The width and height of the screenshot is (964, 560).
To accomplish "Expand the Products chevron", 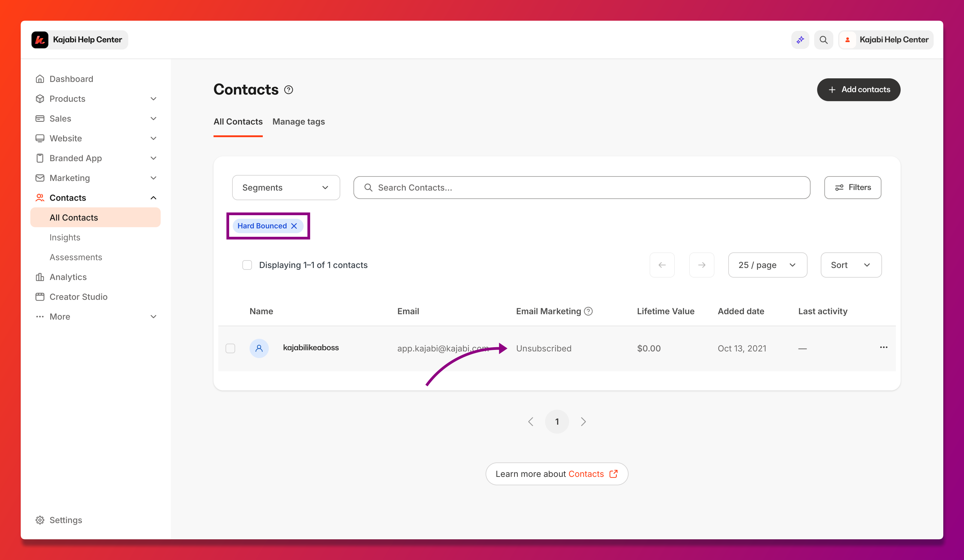I will click(x=153, y=99).
